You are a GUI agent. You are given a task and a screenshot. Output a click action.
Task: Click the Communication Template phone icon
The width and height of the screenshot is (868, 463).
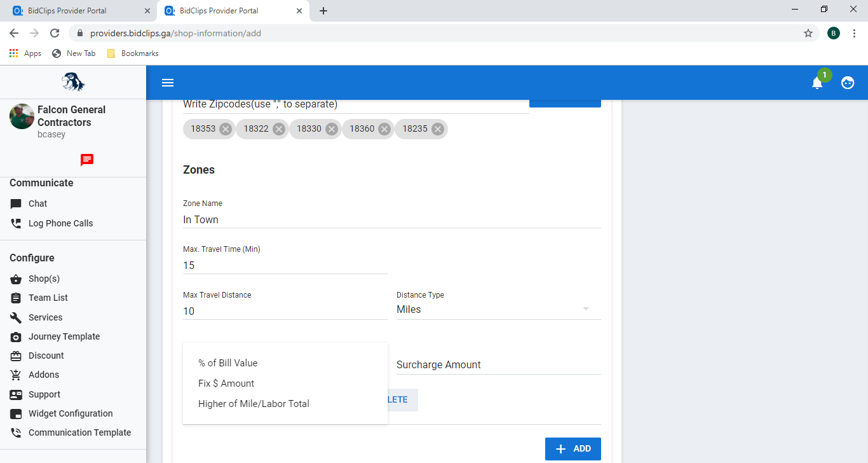point(16,432)
